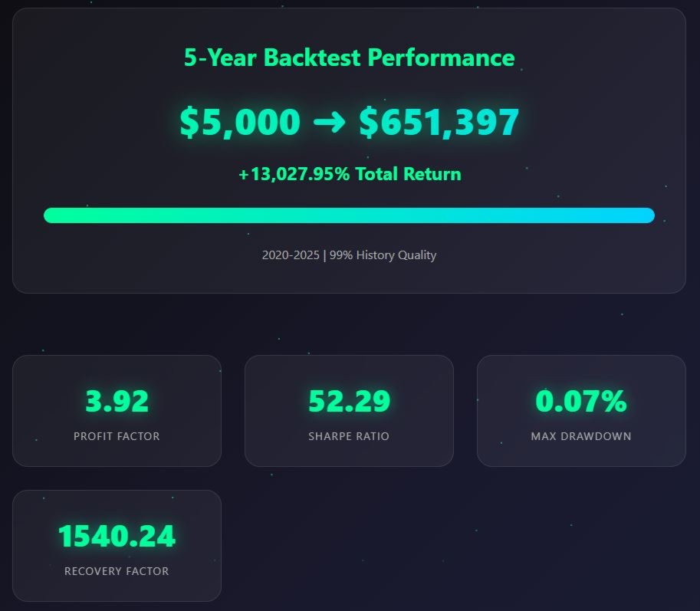Image resolution: width=700 pixels, height=611 pixels.
Task: Open the Recovery Factor stat card
Action: tap(117, 546)
